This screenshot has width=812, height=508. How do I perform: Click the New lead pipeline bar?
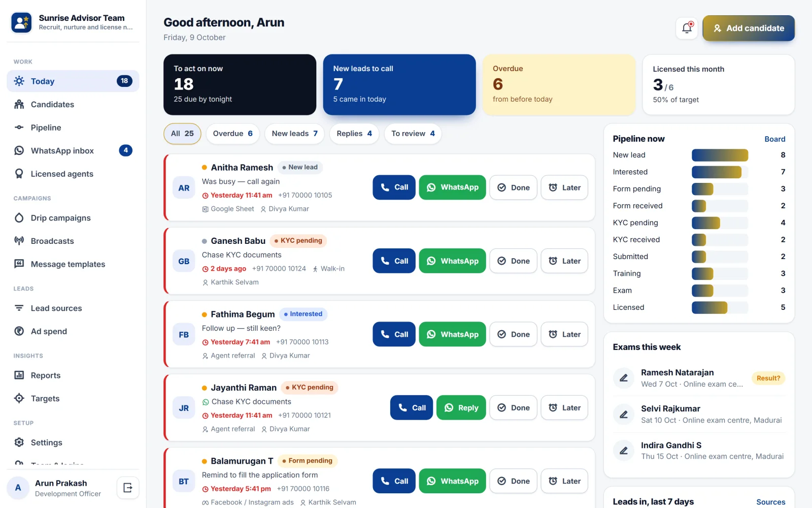pos(720,155)
